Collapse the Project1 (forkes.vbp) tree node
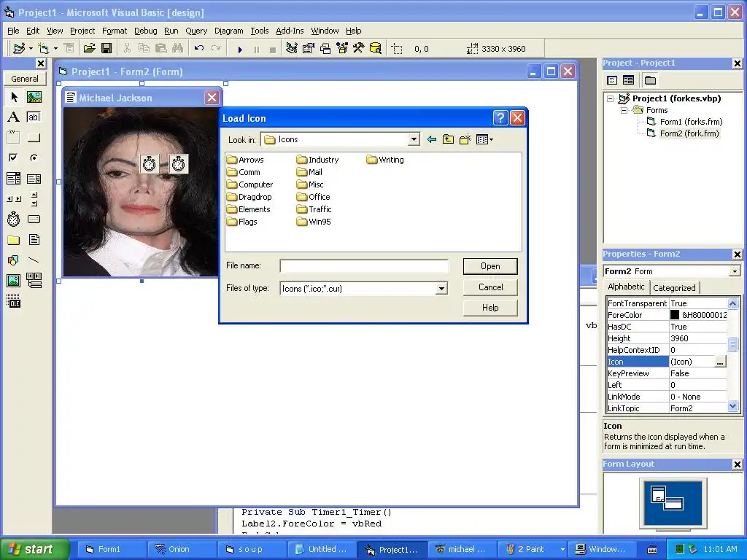Screen dimensions: 747x560 [x=611, y=98]
